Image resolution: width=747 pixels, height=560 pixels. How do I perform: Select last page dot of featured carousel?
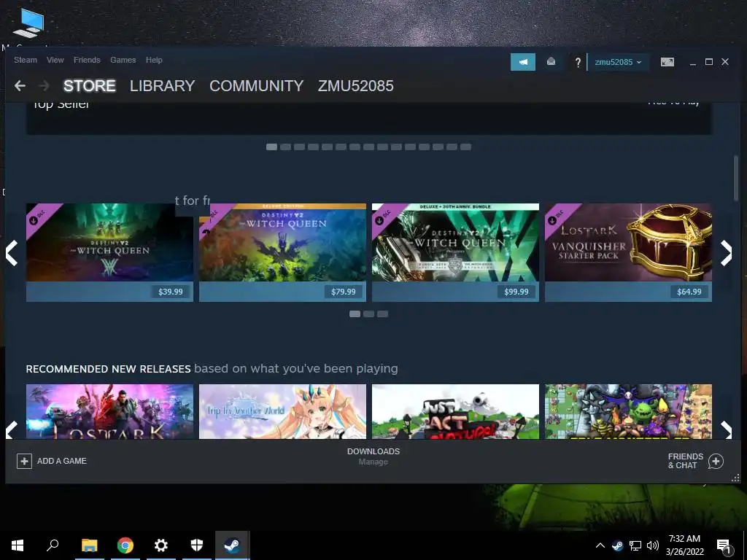[466, 147]
